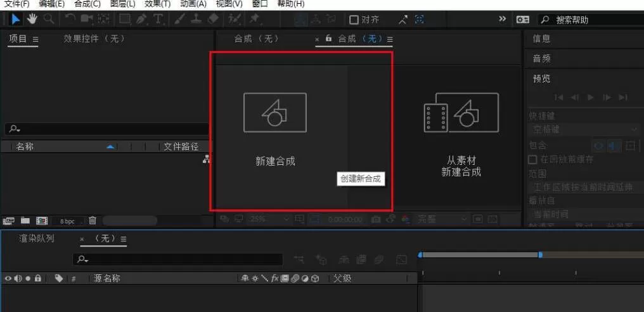Click the 从素材 新建合成 button
Viewport: 644px width, 312px height.
(461, 136)
